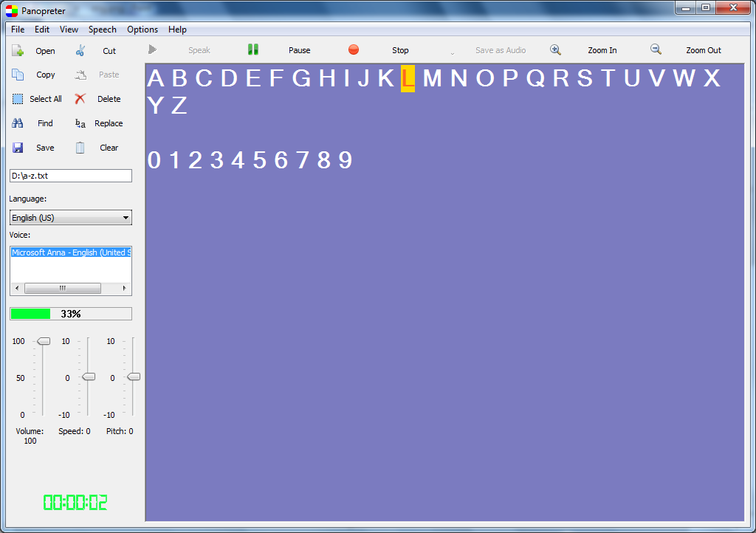
Task: Click the Copy icon
Action: pos(18,75)
